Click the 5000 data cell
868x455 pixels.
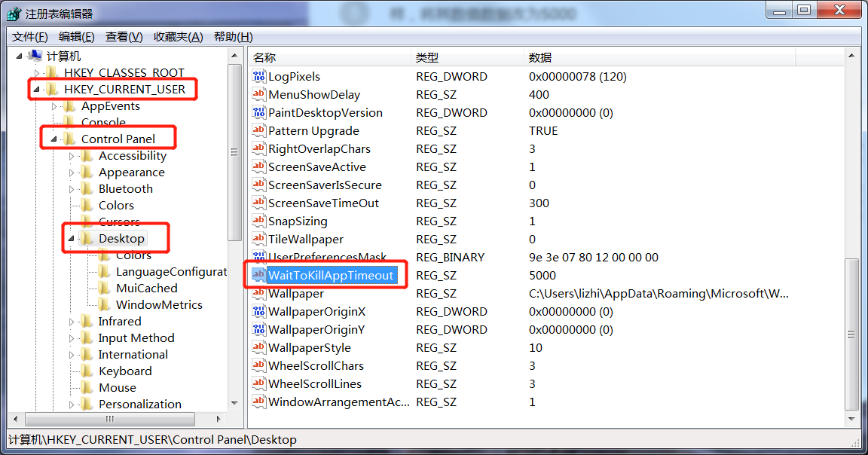click(x=542, y=276)
